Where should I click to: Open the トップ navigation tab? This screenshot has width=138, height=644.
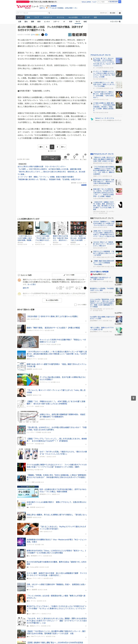(20, 17)
